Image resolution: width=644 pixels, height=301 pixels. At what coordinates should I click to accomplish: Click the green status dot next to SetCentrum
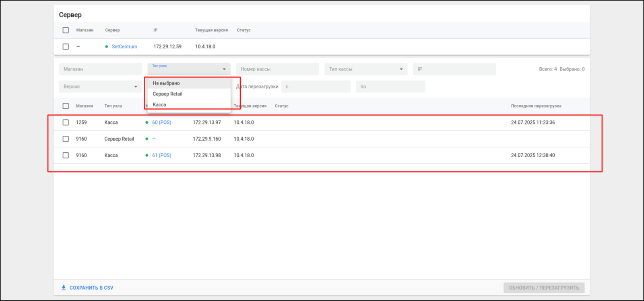point(107,47)
